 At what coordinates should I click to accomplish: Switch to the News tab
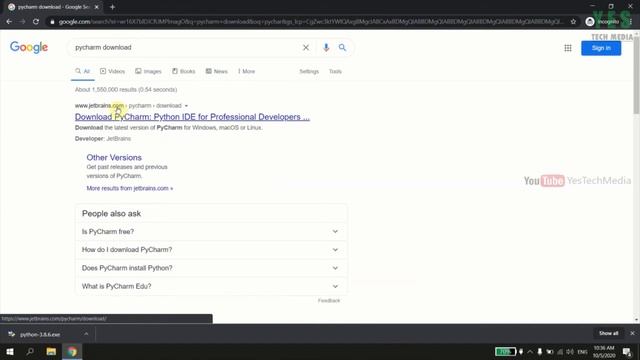[217, 71]
